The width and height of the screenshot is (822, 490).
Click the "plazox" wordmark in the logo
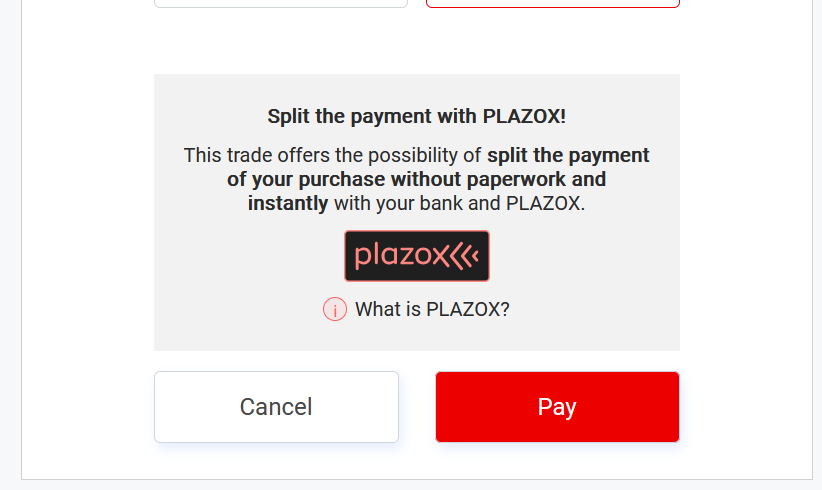[401, 256]
